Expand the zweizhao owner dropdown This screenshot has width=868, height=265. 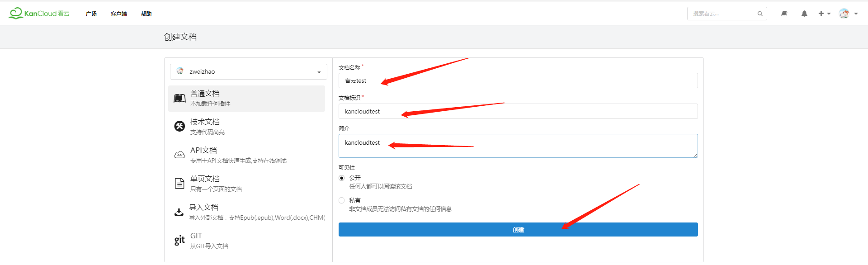pos(249,71)
